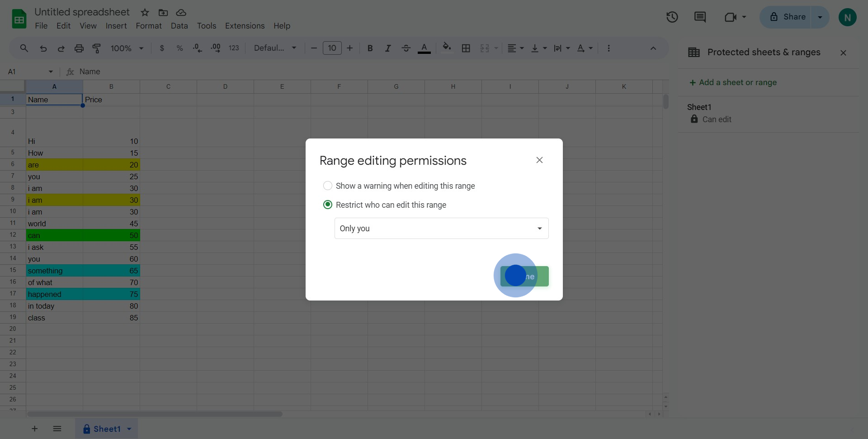Open the Insert menu
The height and width of the screenshot is (439, 868).
coord(116,26)
